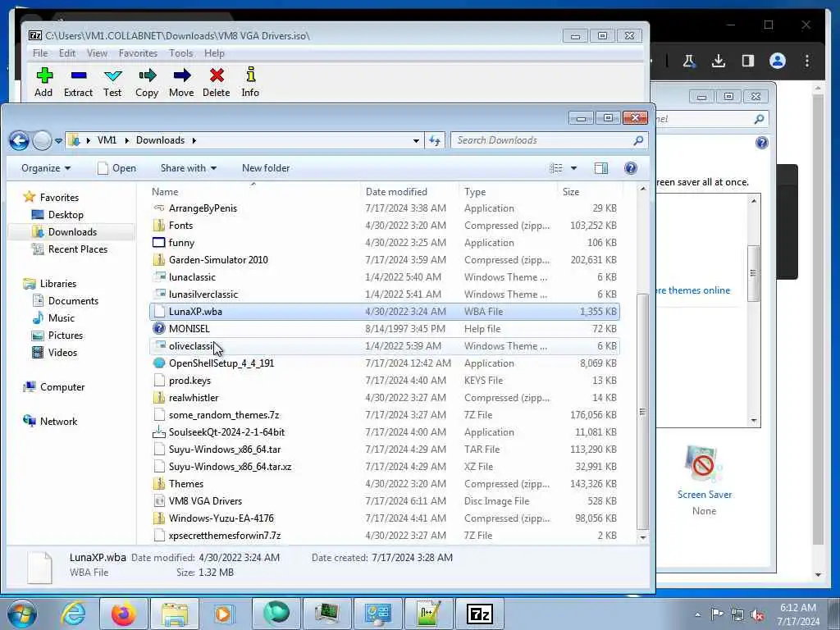Toggle the Explorer preview pane icon
This screenshot has height=630, width=840.
(601, 168)
